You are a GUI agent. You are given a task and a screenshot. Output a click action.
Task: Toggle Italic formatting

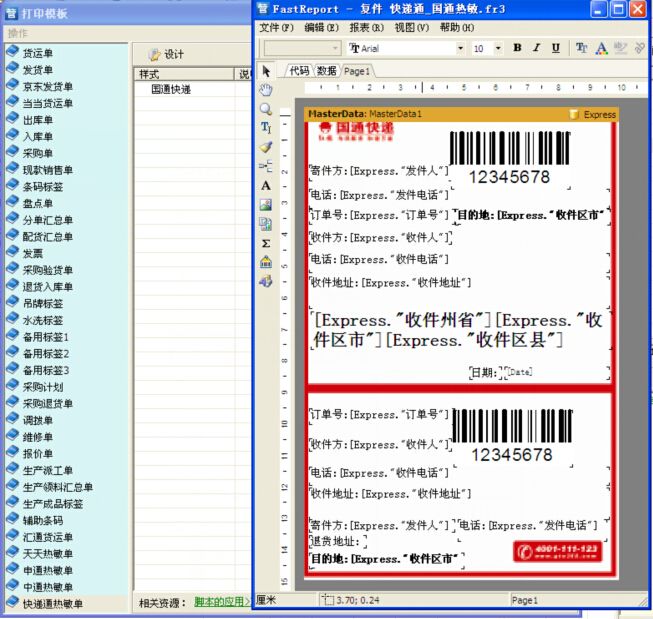coord(537,47)
